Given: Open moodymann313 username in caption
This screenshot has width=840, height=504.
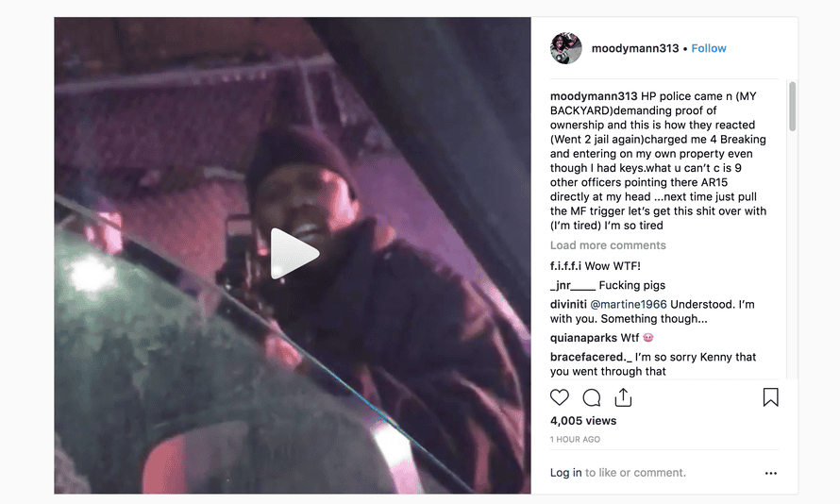Looking at the screenshot, I should (594, 96).
